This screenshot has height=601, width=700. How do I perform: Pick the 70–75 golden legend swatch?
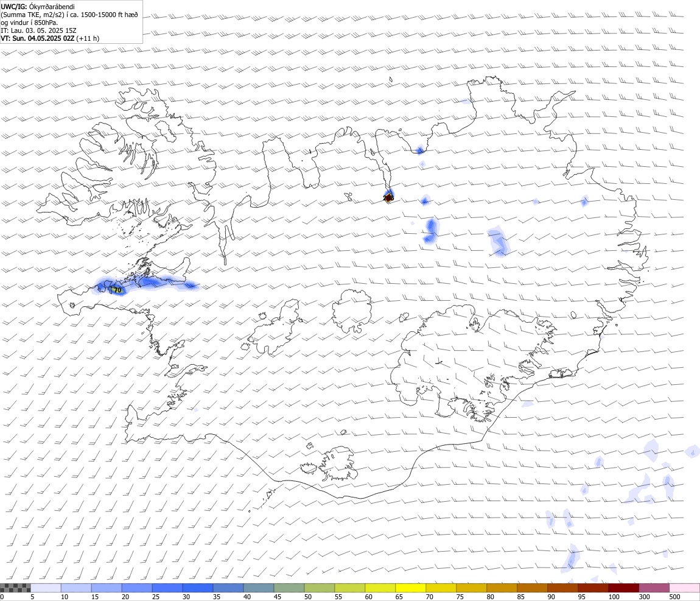click(441, 588)
